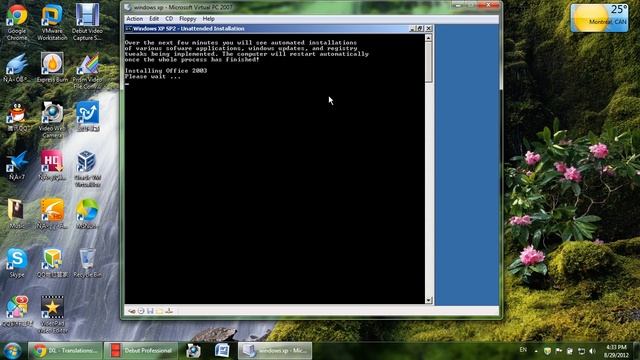Click the scroll down arrow in console window
Viewport: 640px width, 360px height.
pyautogui.click(x=428, y=300)
